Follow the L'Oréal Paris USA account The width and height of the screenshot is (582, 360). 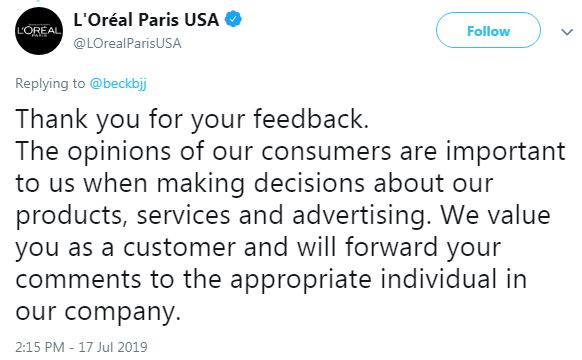tap(488, 30)
